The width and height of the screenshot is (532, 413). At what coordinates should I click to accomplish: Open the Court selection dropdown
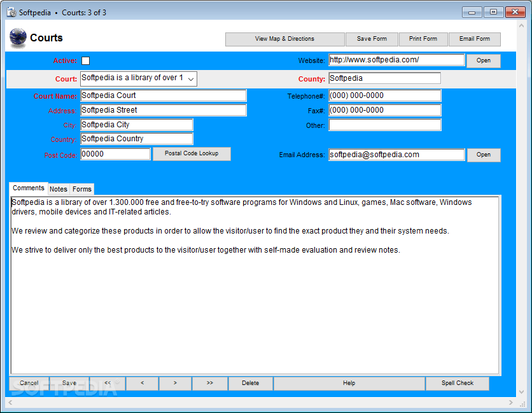pos(190,78)
